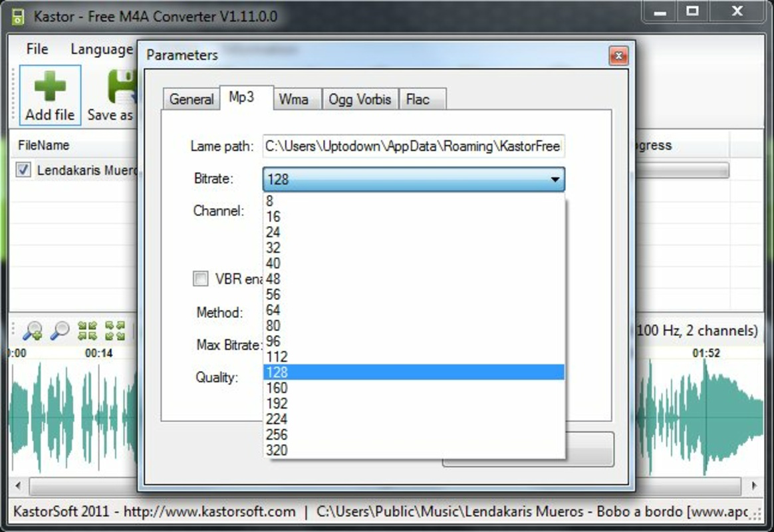The height and width of the screenshot is (532, 774).
Task: Choose bitrate 56 from the list
Action: tap(413, 295)
